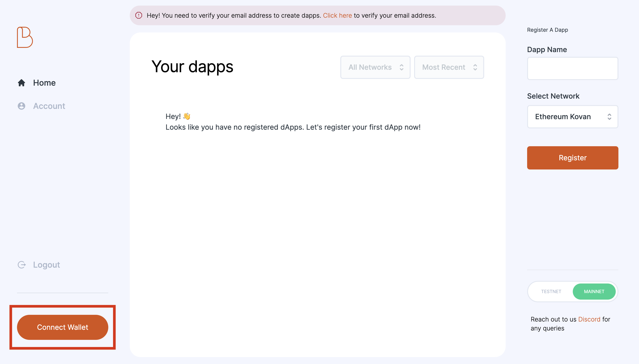Click the 'Register A Dapp' label
Viewport: 639px width, 364px height.
(547, 30)
